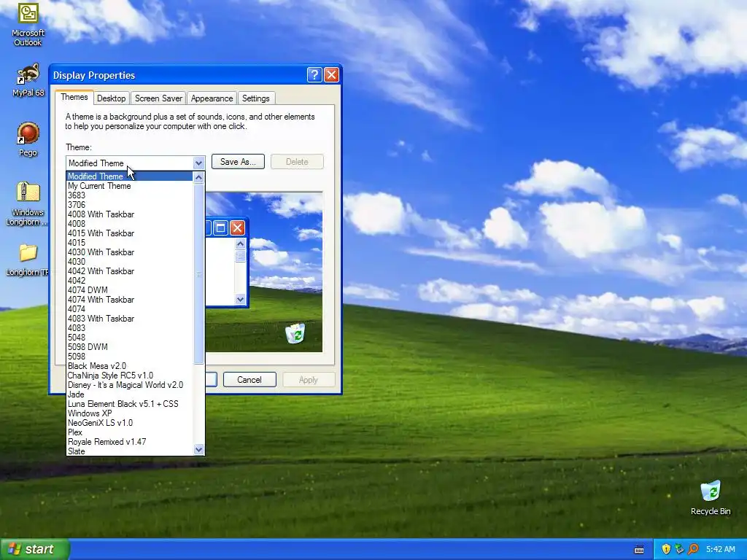Select the plain 4074 theme
This screenshot has height=560, width=747.
click(x=130, y=309)
